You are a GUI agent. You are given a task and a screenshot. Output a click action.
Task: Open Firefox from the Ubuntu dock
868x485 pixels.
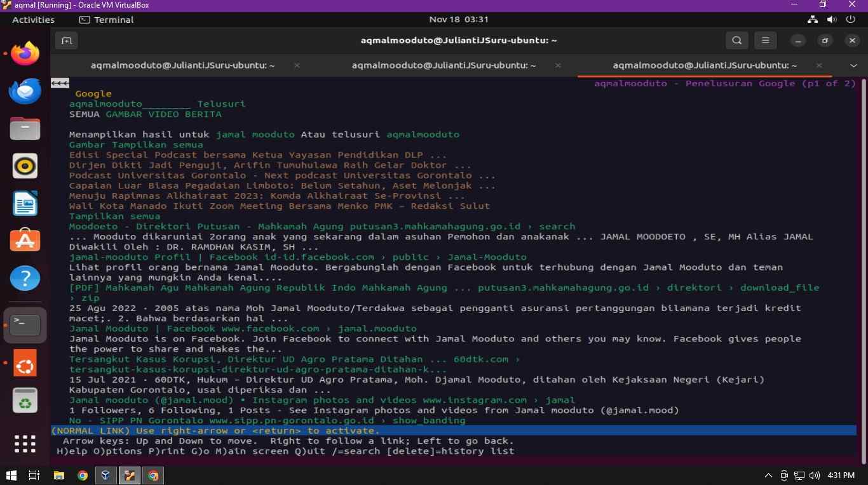click(25, 53)
